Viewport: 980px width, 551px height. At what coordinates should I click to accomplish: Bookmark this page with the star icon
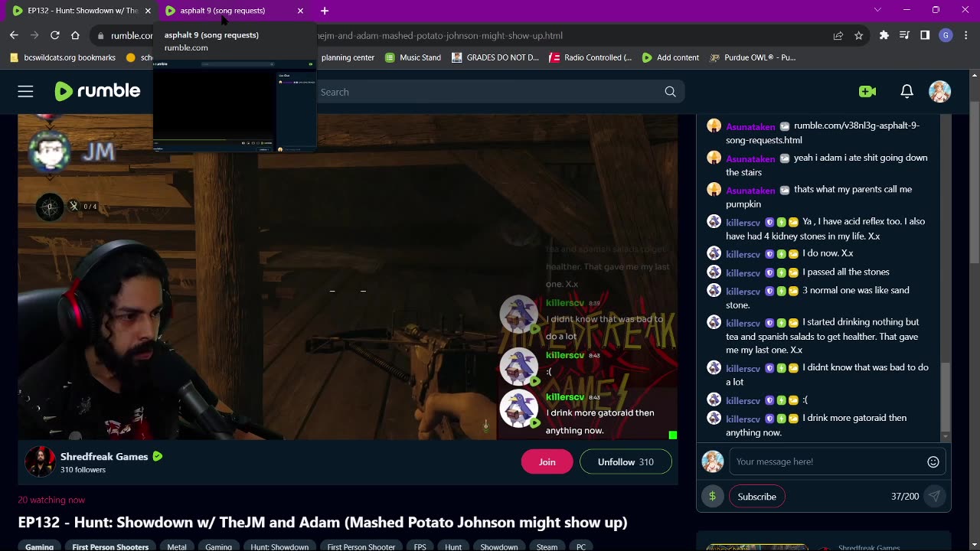(x=858, y=35)
